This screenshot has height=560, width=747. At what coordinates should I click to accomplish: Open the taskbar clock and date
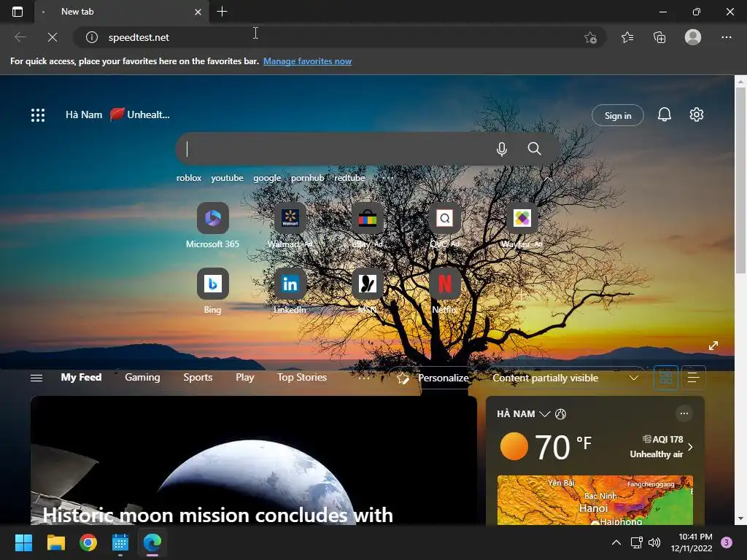tap(692, 542)
